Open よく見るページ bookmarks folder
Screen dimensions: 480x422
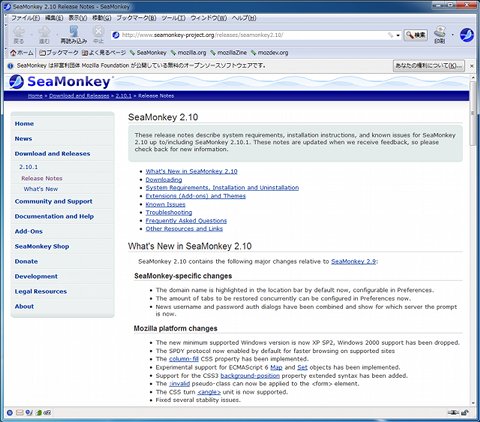[104, 53]
